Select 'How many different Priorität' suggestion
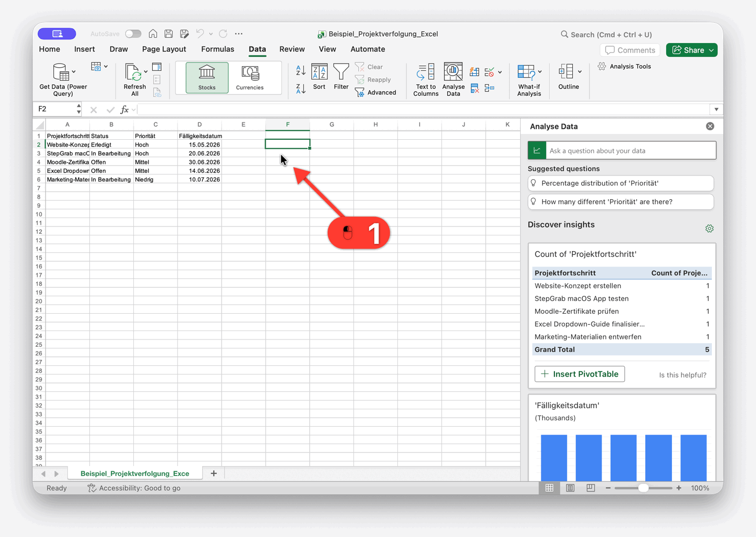 pyautogui.click(x=621, y=202)
